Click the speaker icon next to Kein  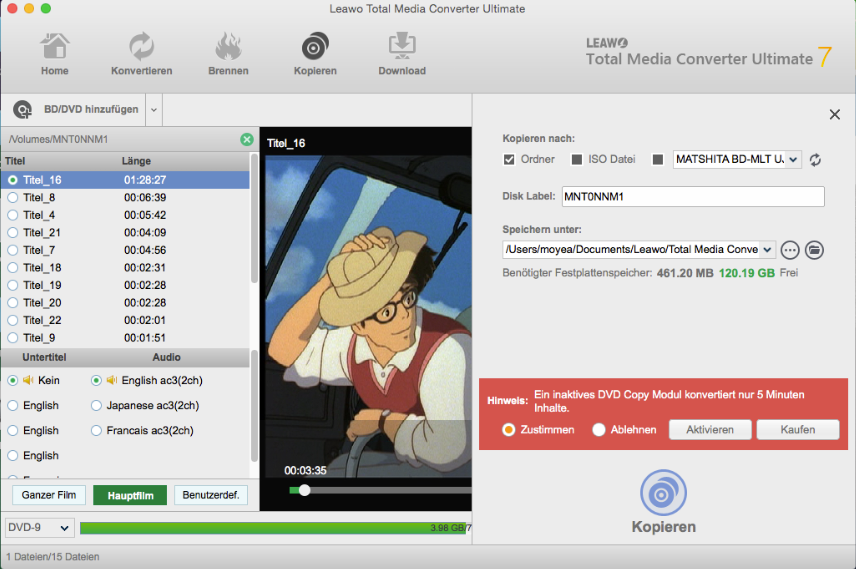point(28,380)
